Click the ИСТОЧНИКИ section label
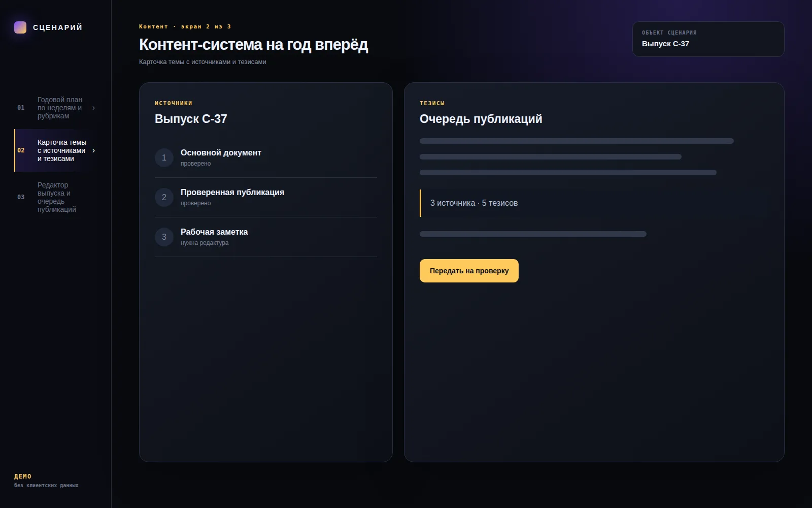 [x=174, y=103]
